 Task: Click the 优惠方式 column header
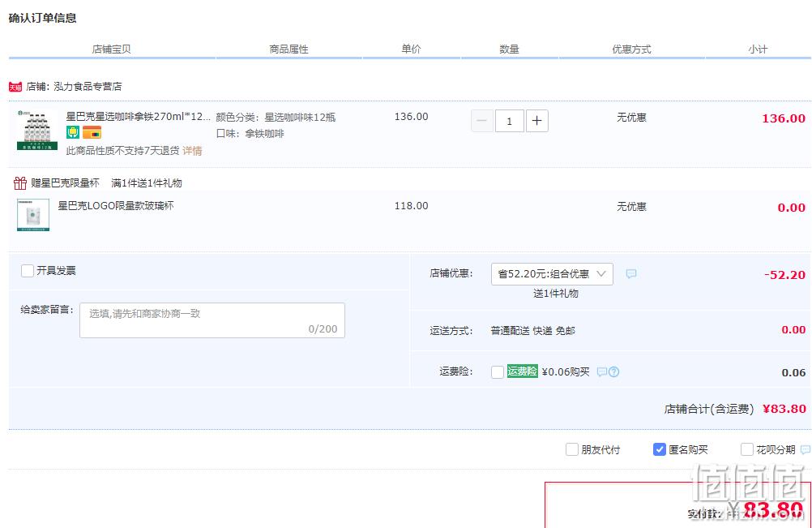[x=631, y=49]
